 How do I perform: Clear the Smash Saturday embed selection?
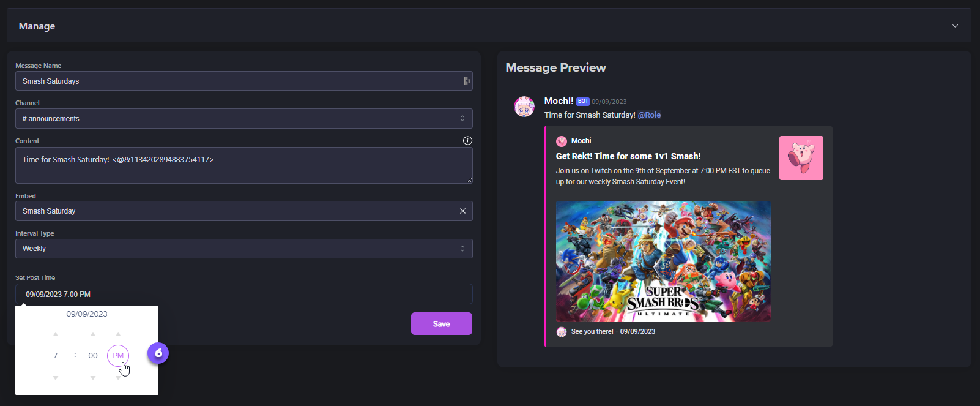[462, 211]
